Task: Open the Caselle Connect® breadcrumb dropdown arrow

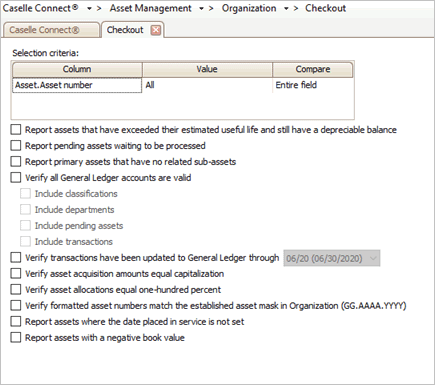Action: tap(89, 9)
